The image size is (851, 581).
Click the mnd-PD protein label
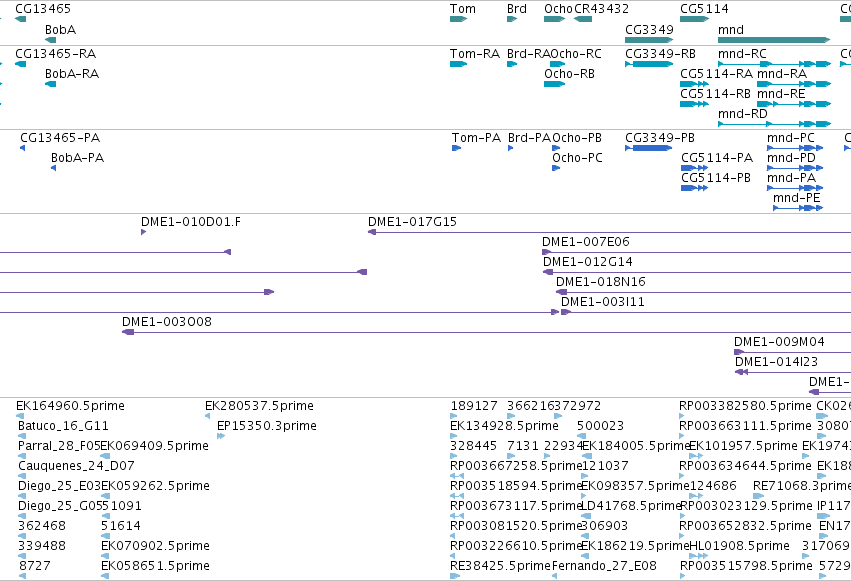pyautogui.click(x=791, y=158)
